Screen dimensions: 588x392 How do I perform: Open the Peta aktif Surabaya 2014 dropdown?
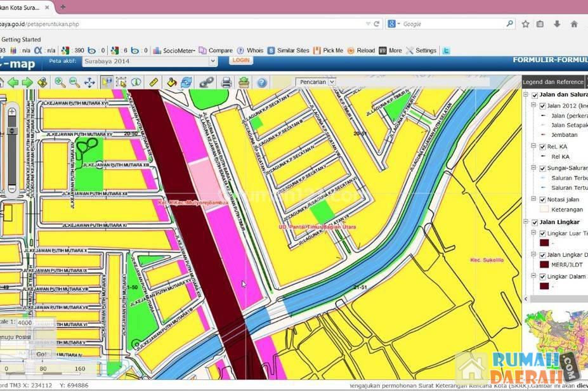150,62
